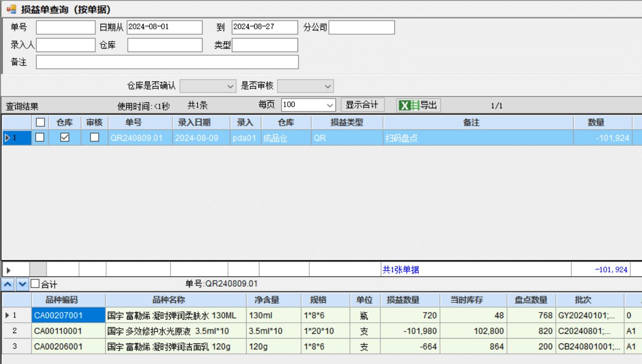Sort by the 损益类型 column header

[347, 123]
